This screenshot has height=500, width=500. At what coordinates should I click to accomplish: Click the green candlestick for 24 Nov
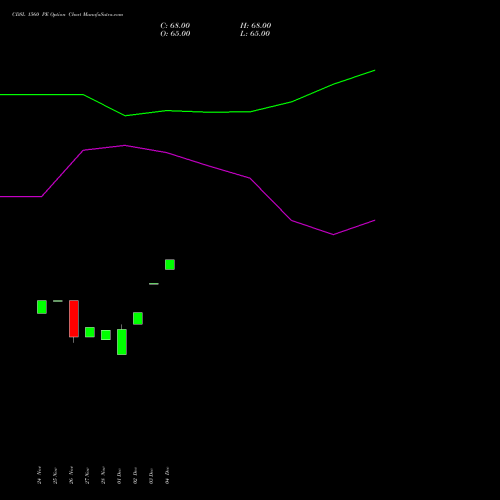coord(42,307)
